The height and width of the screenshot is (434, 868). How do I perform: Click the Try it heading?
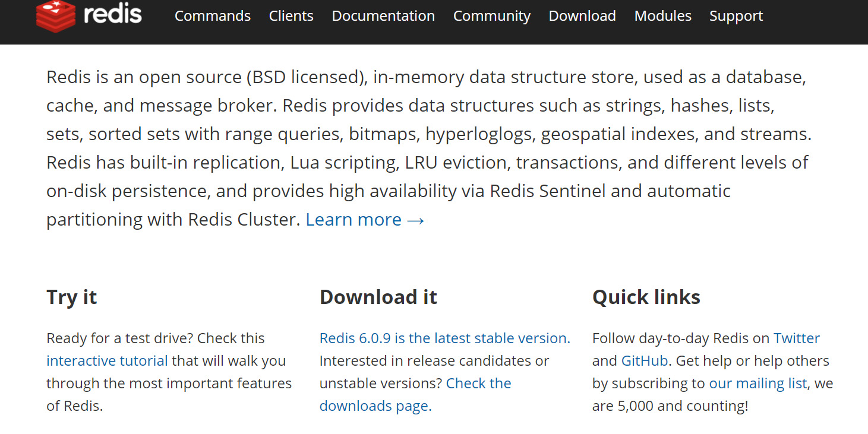coord(71,297)
